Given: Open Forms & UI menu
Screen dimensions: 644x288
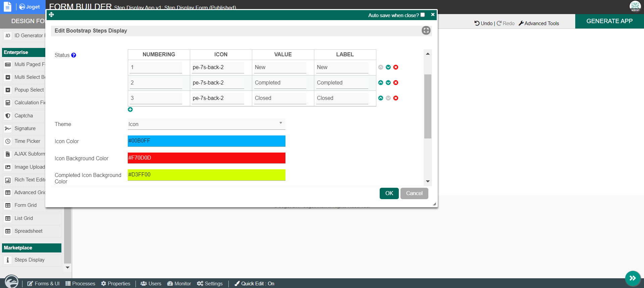Looking at the screenshot, I should click(43, 284).
